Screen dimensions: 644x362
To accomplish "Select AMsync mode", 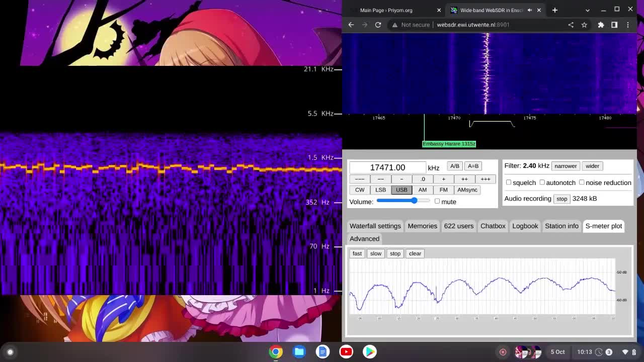I will click(x=467, y=190).
